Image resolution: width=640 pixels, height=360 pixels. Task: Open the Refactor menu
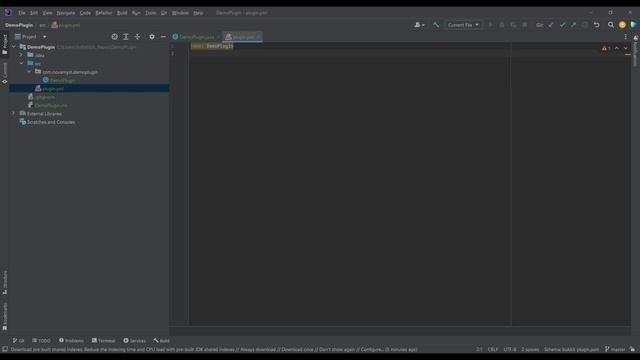104,13
